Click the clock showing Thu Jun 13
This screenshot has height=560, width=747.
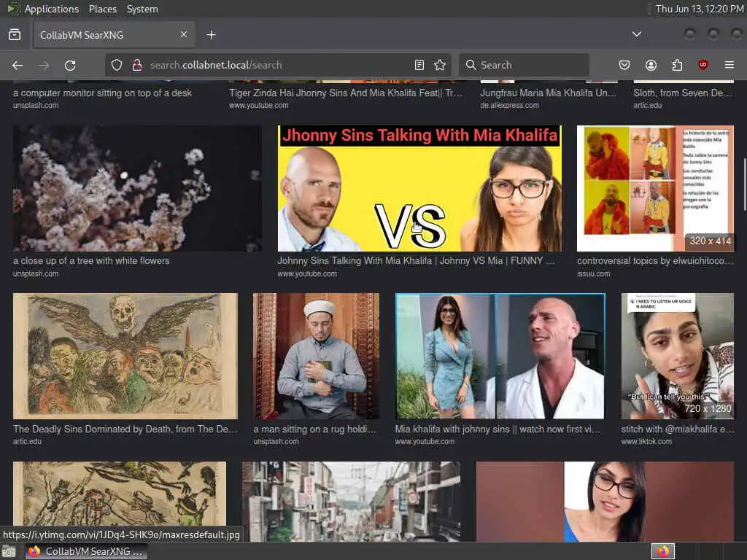click(x=699, y=9)
